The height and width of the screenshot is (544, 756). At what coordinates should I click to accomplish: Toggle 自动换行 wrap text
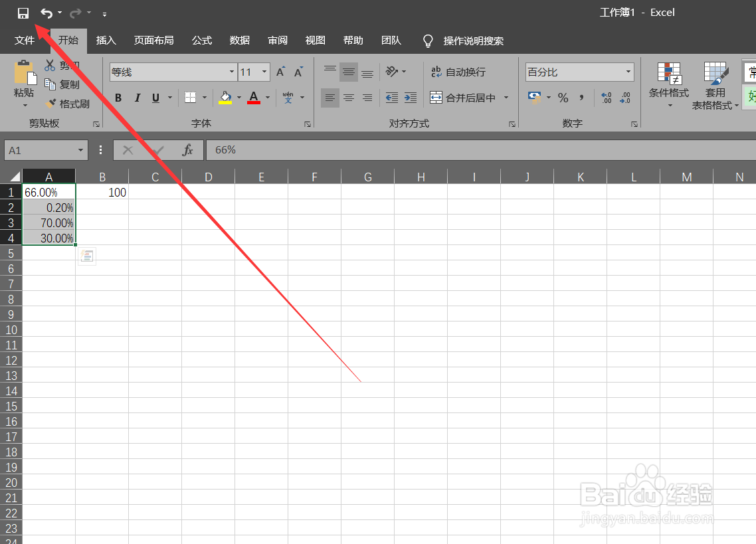[x=458, y=72]
